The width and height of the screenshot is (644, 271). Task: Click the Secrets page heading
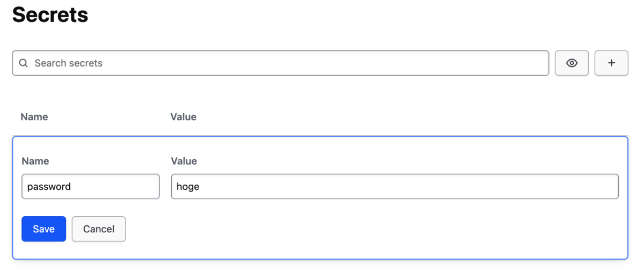50,14
